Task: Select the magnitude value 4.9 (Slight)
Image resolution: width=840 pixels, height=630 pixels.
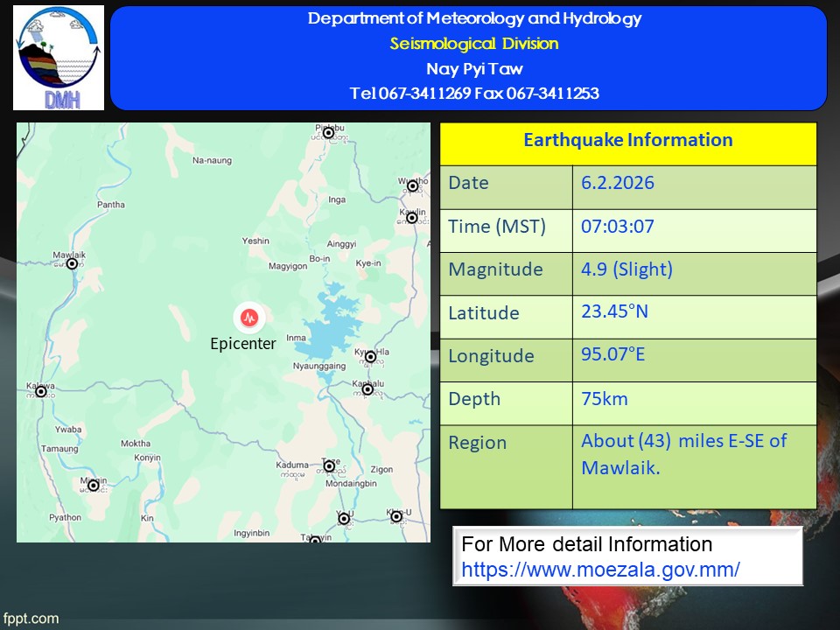Action: click(x=626, y=269)
